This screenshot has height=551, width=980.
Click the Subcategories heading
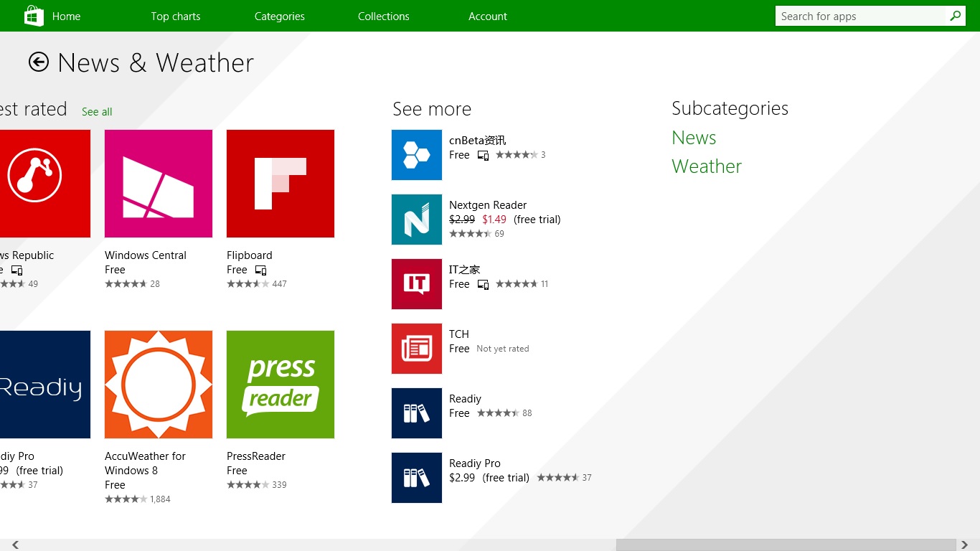tap(730, 108)
